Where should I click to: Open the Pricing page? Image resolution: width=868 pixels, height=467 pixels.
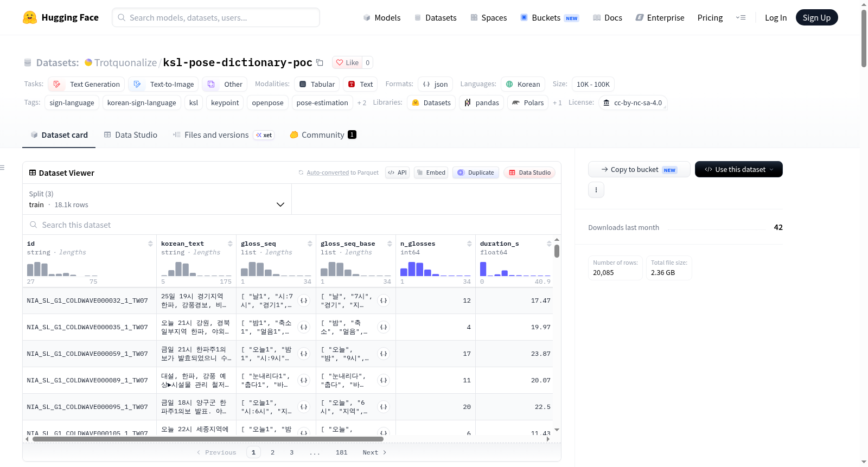click(710, 18)
